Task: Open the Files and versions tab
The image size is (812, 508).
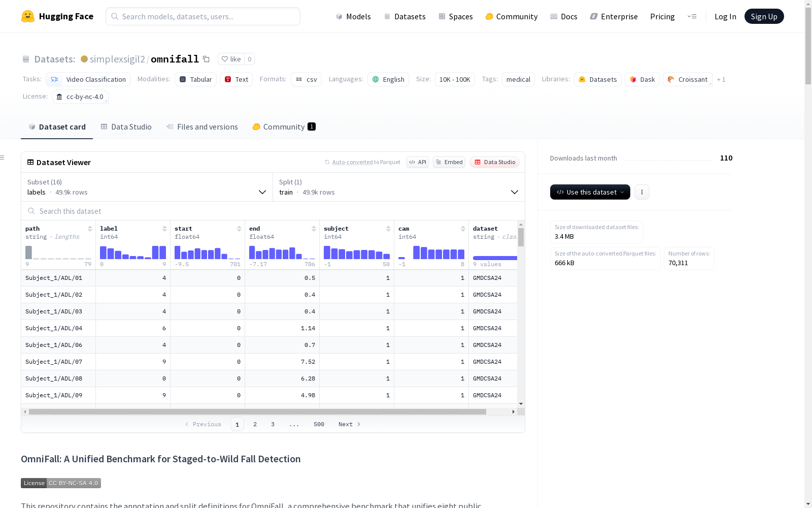Action: click(202, 127)
